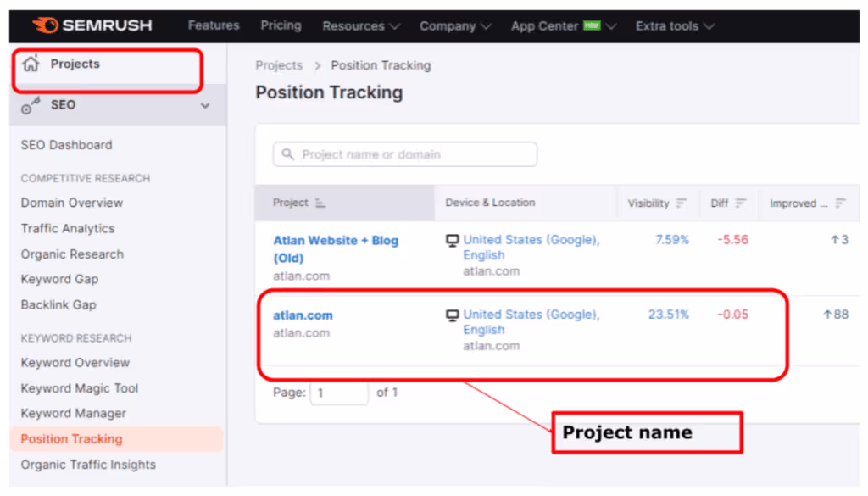Open Pricing in top navigation

(x=281, y=25)
